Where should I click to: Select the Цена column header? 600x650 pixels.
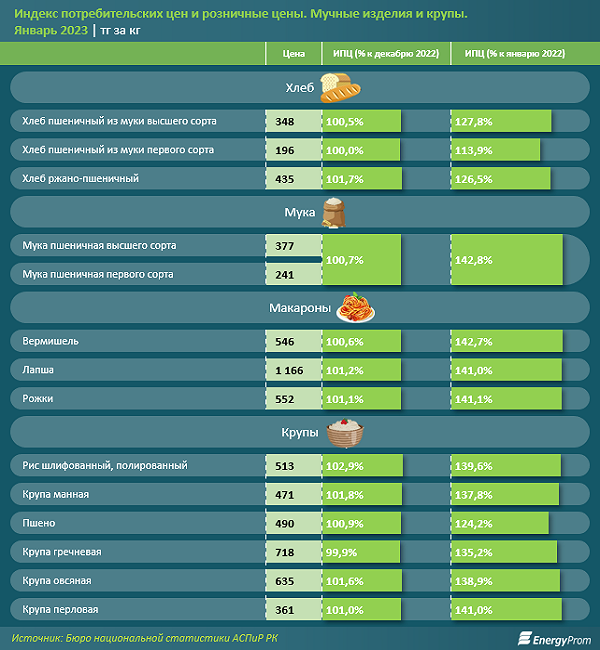[x=294, y=53]
